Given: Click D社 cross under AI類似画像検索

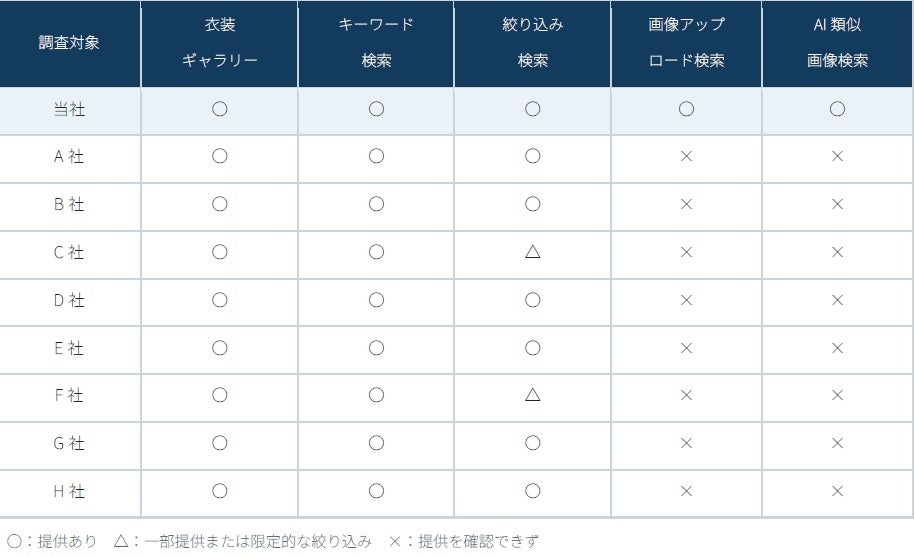Looking at the screenshot, I should [x=837, y=300].
